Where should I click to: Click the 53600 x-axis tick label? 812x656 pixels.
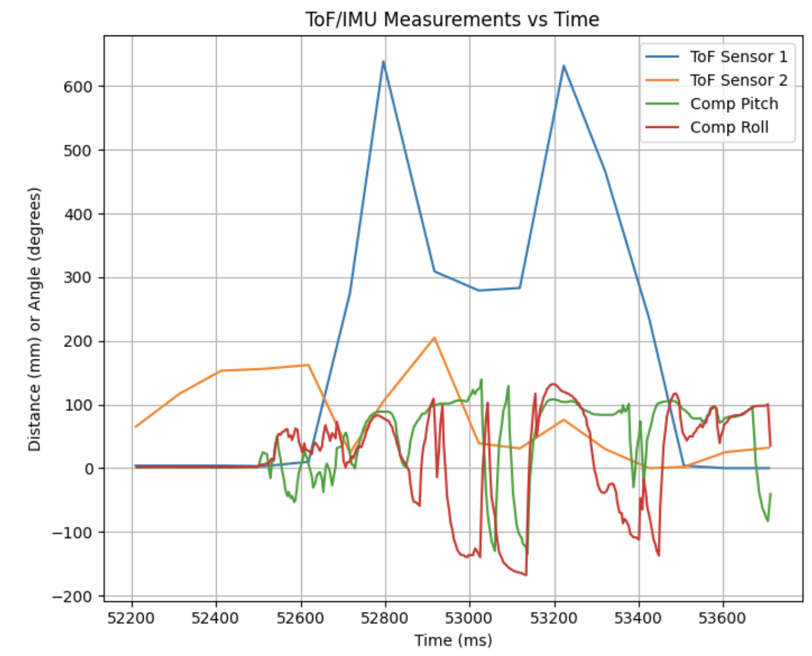723,619
